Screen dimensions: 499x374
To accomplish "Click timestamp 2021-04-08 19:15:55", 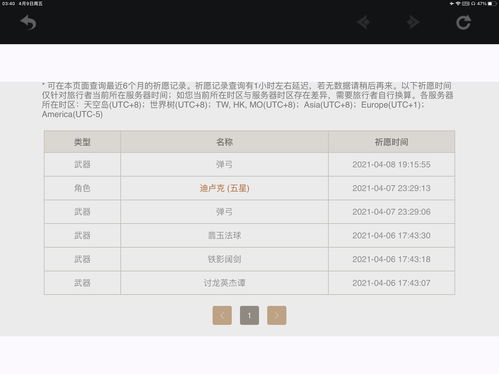I will (392, 164).
